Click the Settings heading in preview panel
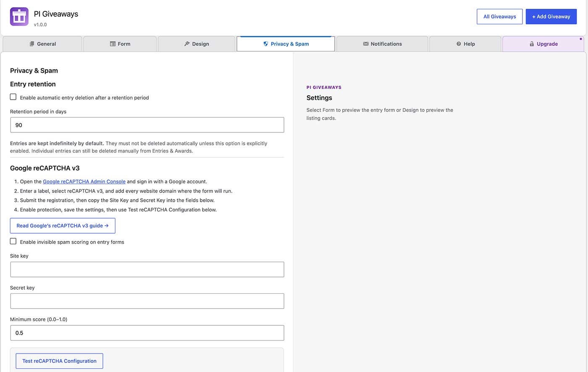The width and height of the screenshot is (588, 372). click(319, 98)
